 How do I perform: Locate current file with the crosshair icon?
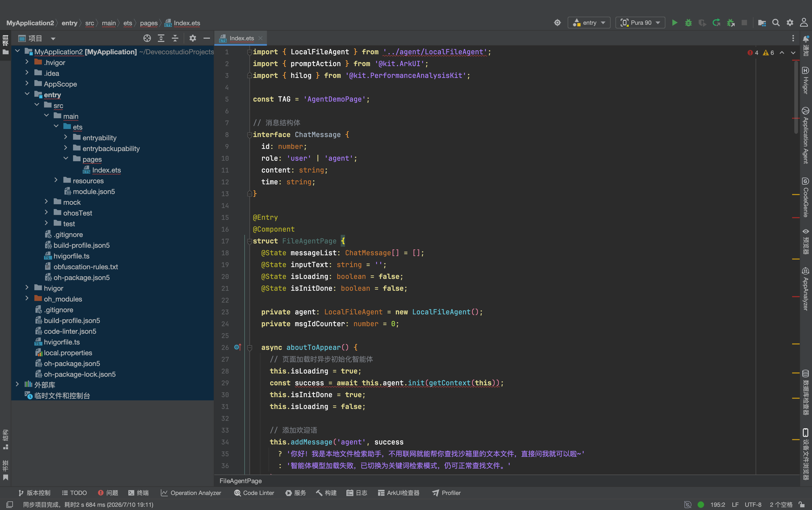click(147, 38)
